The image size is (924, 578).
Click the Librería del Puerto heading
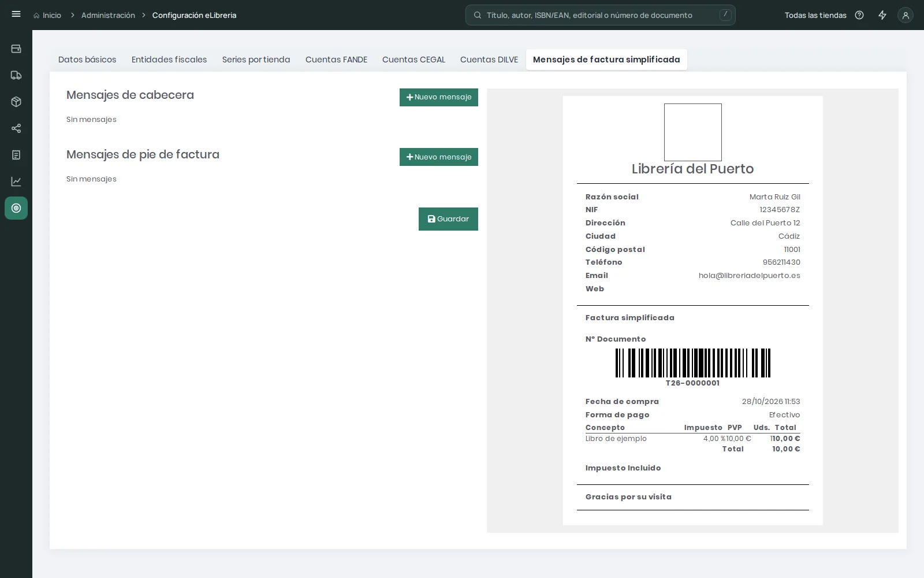(693, 169)
